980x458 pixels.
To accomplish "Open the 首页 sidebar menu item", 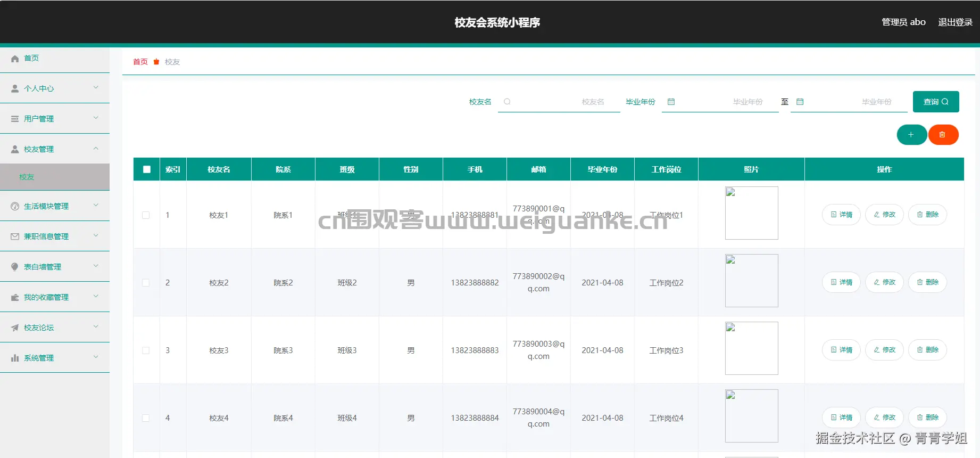I will pos(55,59).
